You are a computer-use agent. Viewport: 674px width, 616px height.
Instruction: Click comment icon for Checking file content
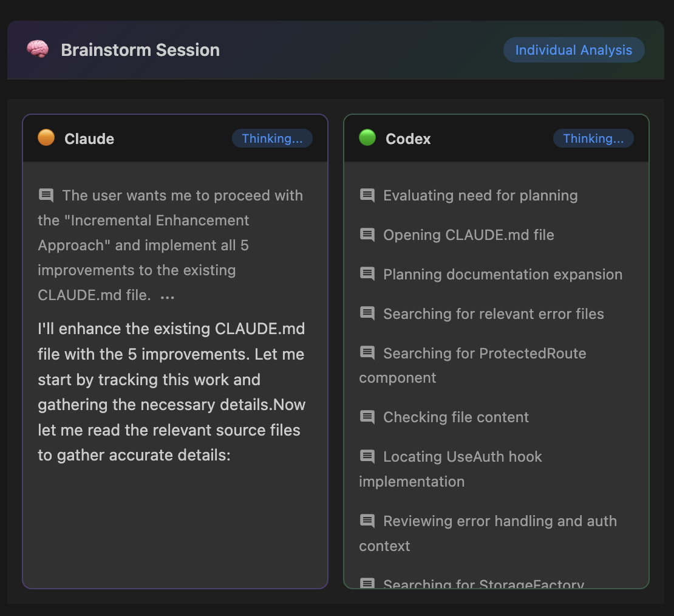(x=367, y=417)
